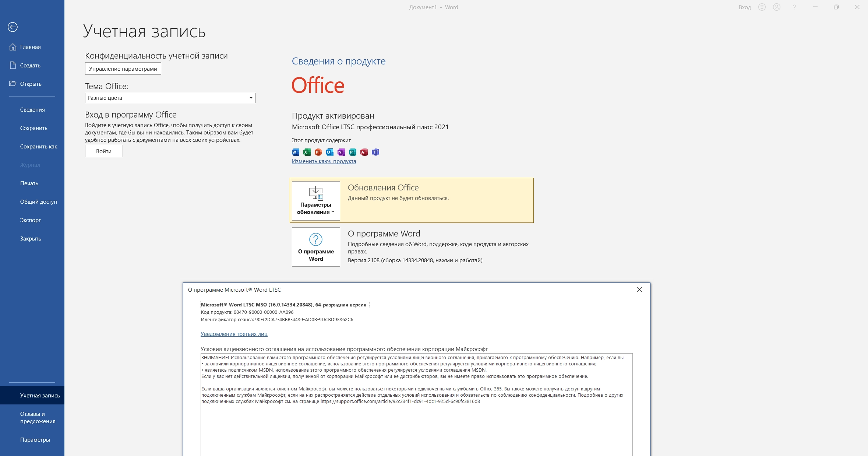
Task: Click the OneNote app icon
Action: click(341, 152)
